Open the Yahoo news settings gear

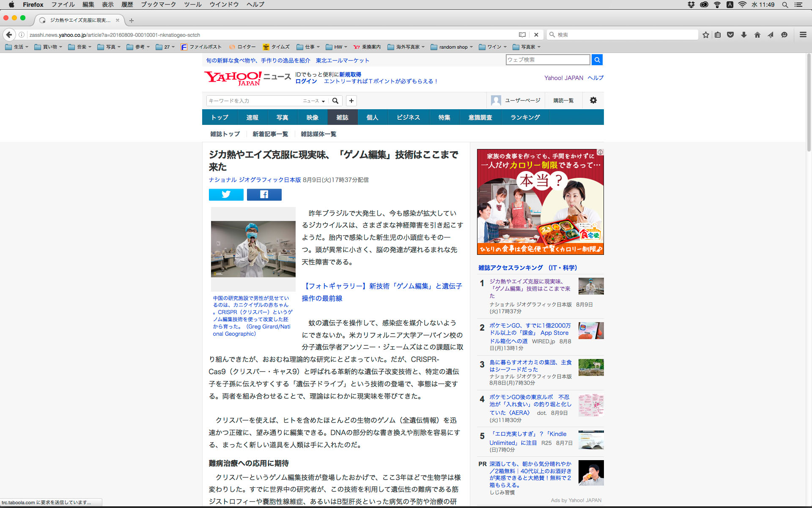pyautogui.click(x=593, y=100)
